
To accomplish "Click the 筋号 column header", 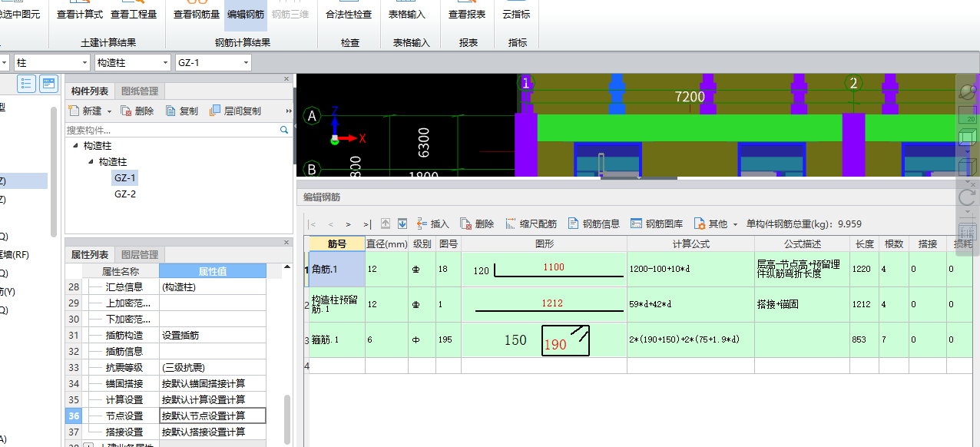I will (337, 244).
